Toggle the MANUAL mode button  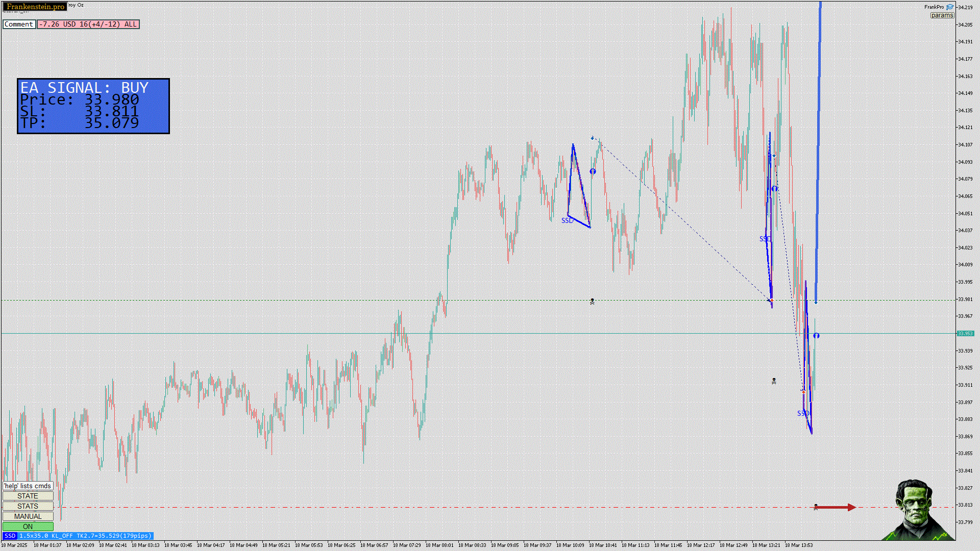[28, 516]
